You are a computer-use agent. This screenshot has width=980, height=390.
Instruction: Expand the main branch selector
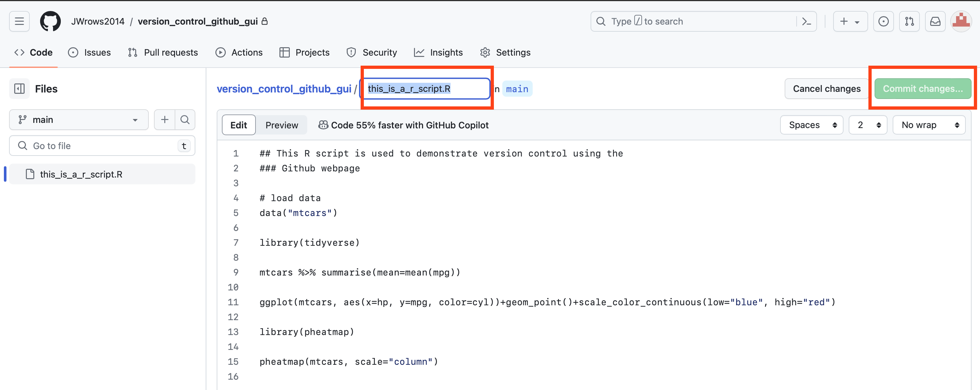click(79, 119)
